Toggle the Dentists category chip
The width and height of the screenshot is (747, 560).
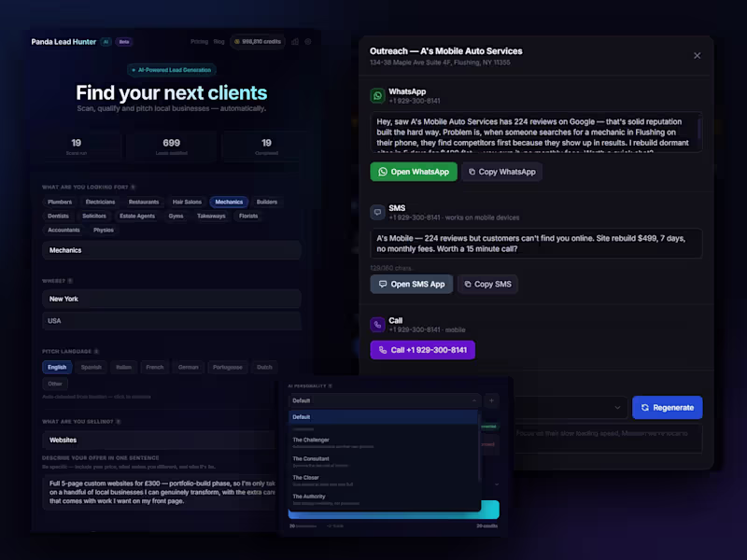[x=58, y=217]
